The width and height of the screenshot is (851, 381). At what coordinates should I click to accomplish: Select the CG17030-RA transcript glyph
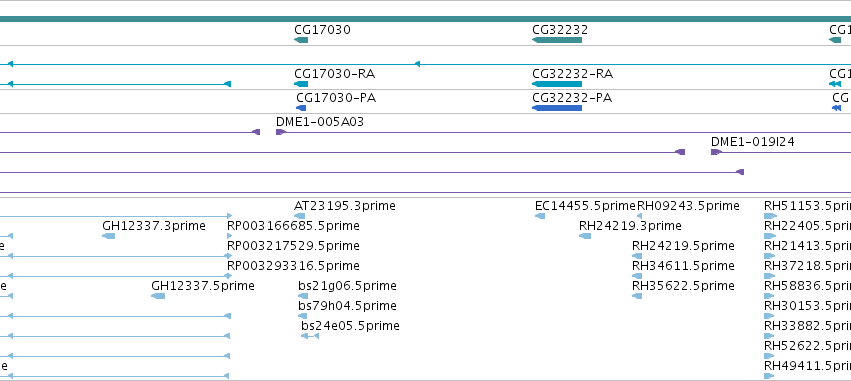point(301,84)
